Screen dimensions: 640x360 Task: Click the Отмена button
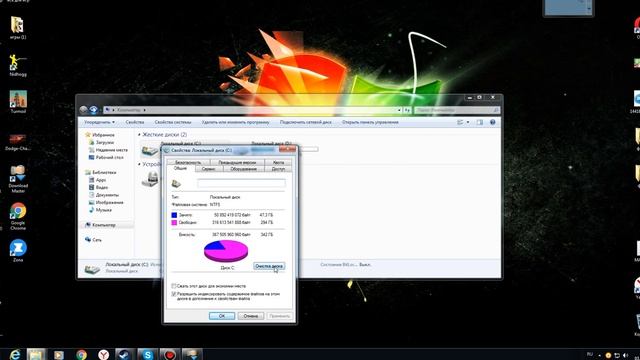click(251, 316)
